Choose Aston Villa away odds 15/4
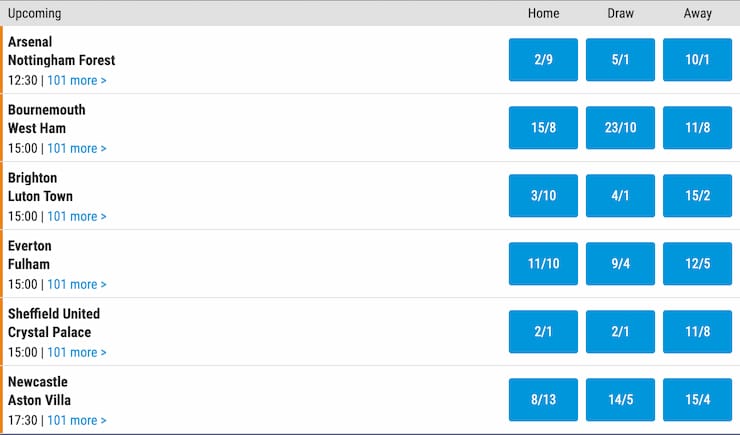Screen dimensions: 740x435 [x=697, y=400]
